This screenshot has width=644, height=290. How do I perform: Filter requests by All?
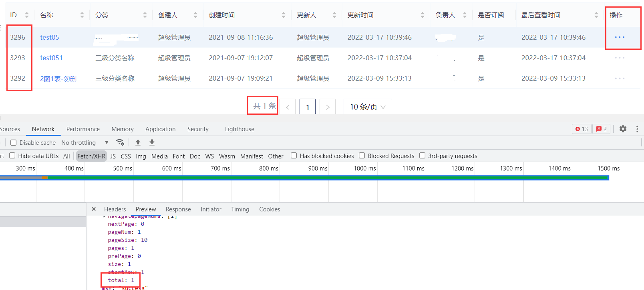pos(66,156)
